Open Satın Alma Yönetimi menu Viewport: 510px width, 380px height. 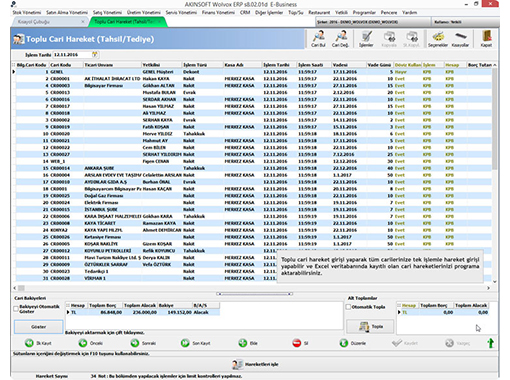(x=67, y=12)
